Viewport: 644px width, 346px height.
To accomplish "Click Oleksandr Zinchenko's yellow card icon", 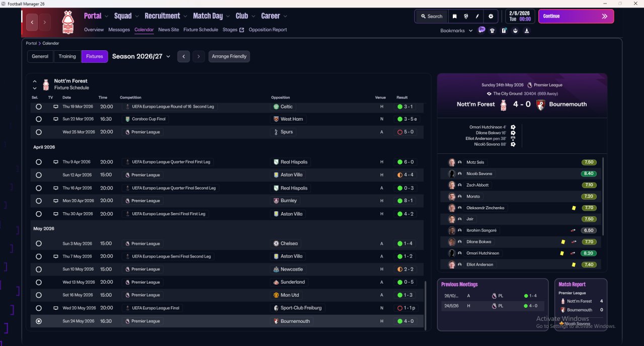I will (574, 208).
